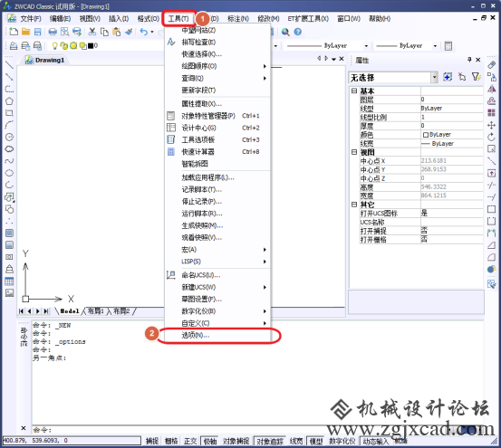The width and height of the screenshot is (501, 448).
Task: Click the Copy toolbar icon
Action: tap(104, 32)
